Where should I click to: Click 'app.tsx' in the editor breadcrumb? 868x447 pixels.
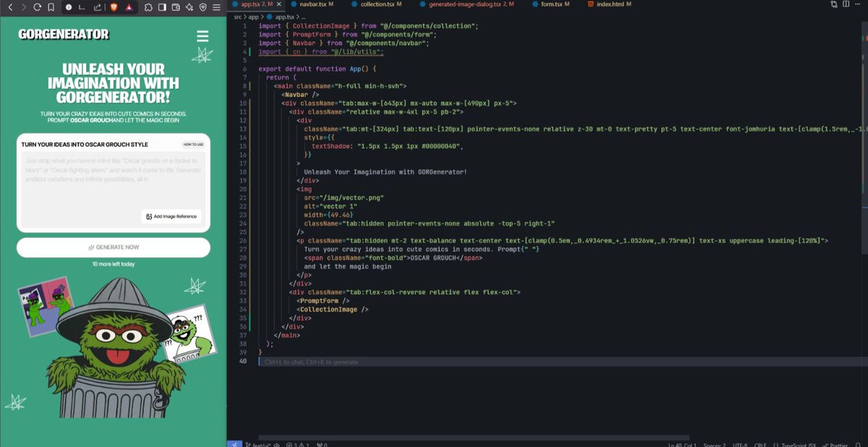point(284,16)
